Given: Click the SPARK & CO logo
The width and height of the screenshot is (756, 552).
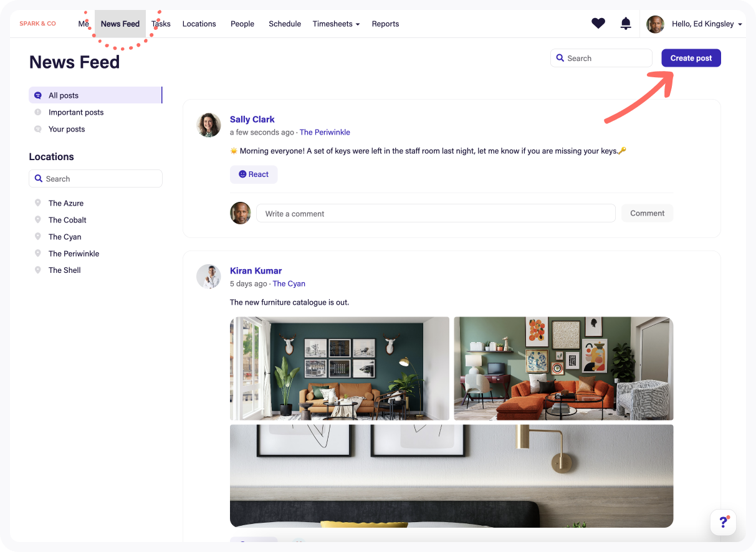Looking at the screenshot, I should pyautogui.click(x=37, y=23).
